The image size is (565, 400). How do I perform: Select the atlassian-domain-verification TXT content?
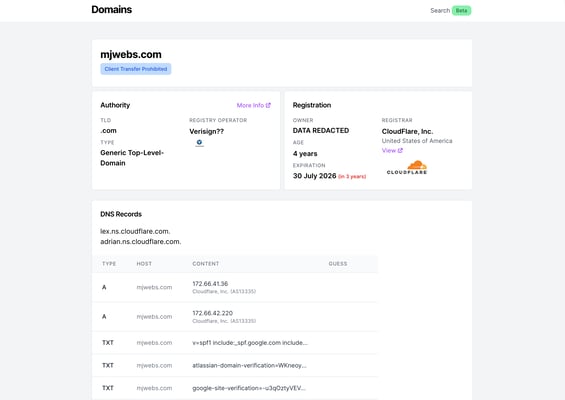[249, 365]
